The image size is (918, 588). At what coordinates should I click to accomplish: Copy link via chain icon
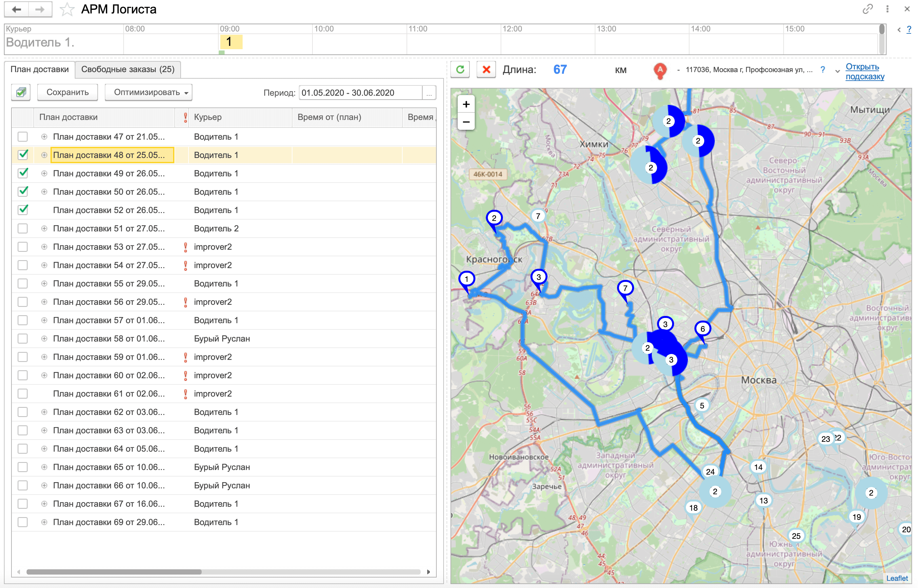[x=867, y=9]
